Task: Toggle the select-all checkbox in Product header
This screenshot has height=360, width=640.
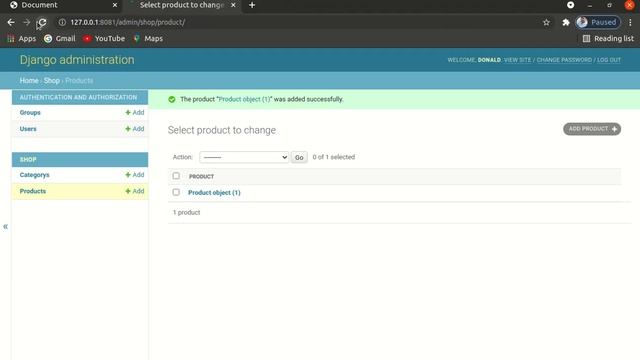Action: pyautogui.click(x=176, y=176)
